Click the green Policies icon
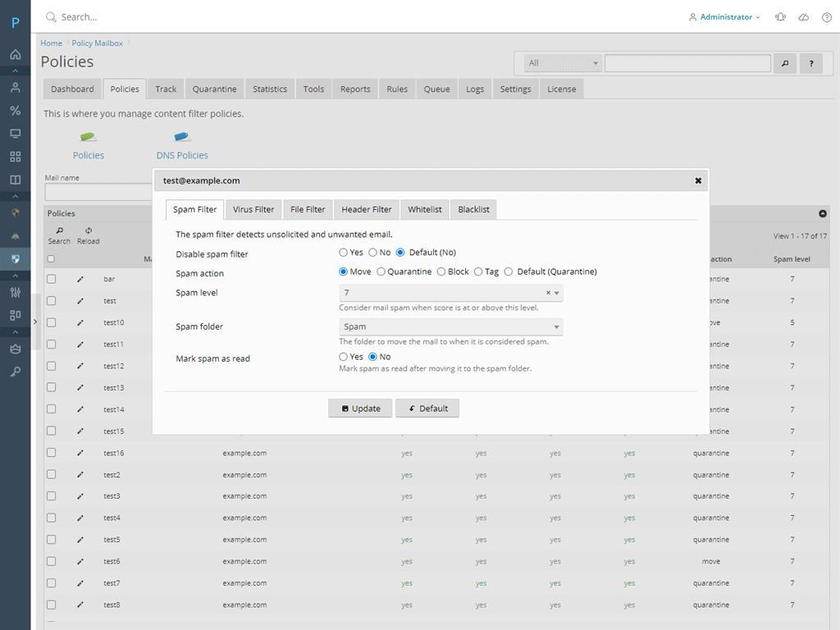This screenshot has width=840, height=630. pos(88,137)
